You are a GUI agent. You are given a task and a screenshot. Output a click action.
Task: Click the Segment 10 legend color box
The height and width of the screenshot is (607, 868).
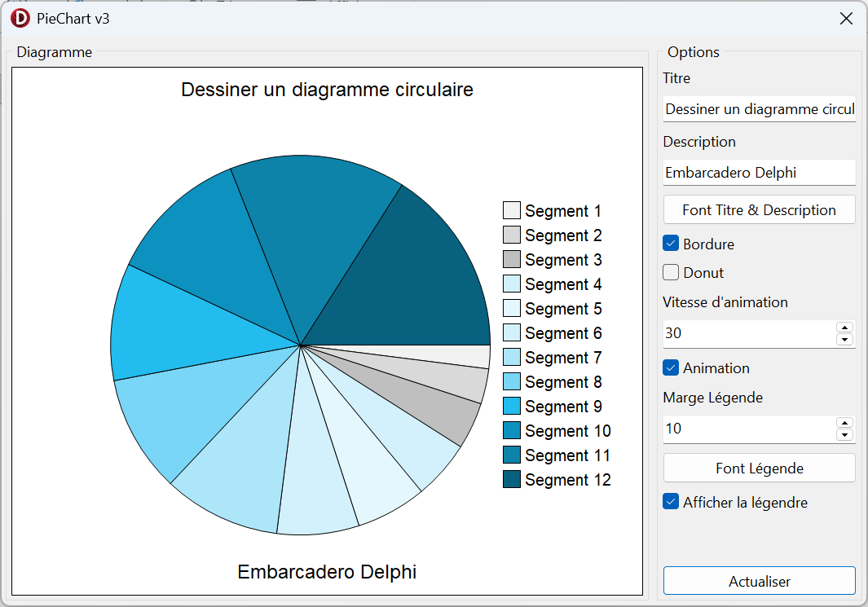(x=512, y=430)
